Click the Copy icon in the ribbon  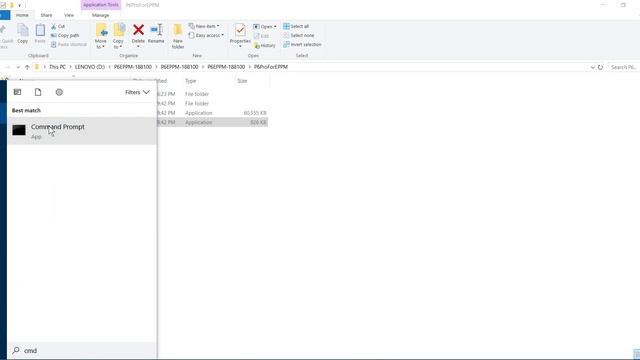tap(23, 33)
